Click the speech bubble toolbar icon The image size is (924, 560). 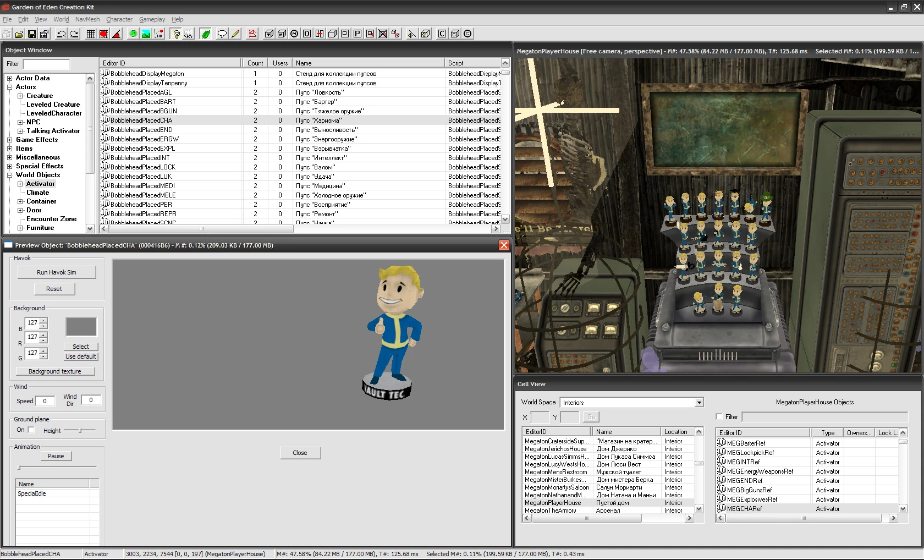point(222,34)
